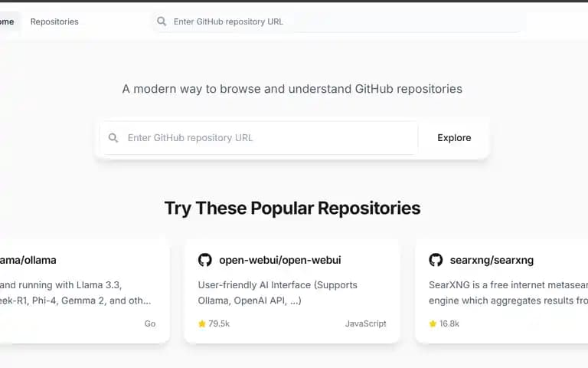Click the Try These Popular Repositories heading
The image size is (588, 368).
pyautogui.click(x=292, y=208)
